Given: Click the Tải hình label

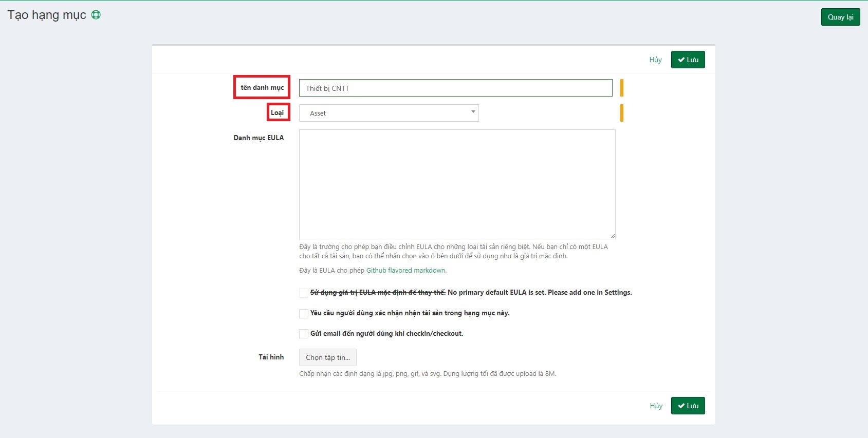Looking at the screenshot, I should point(271,357).
